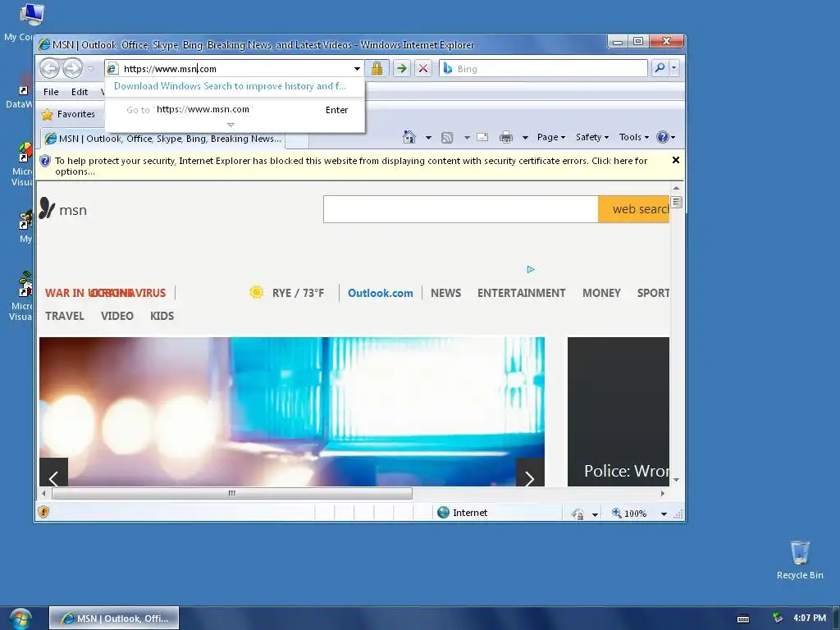Click the AdChoices triangle icon

[x=531, y=269]
